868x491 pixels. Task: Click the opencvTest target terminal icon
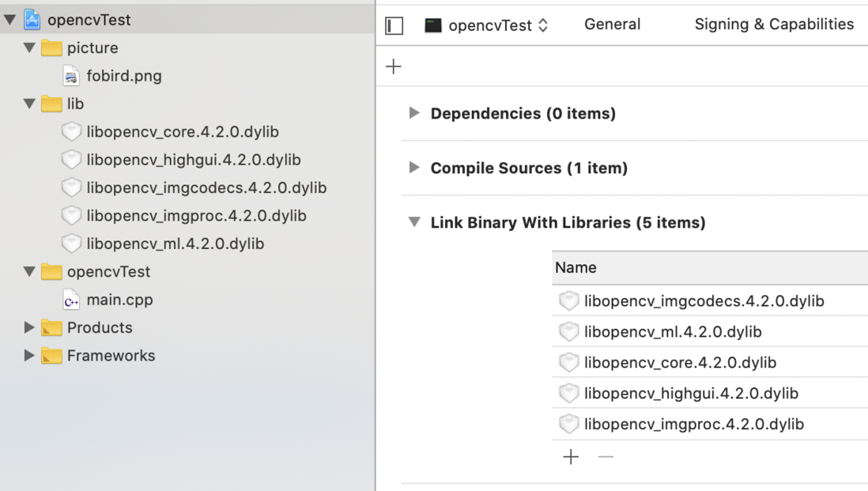point(433,25)
